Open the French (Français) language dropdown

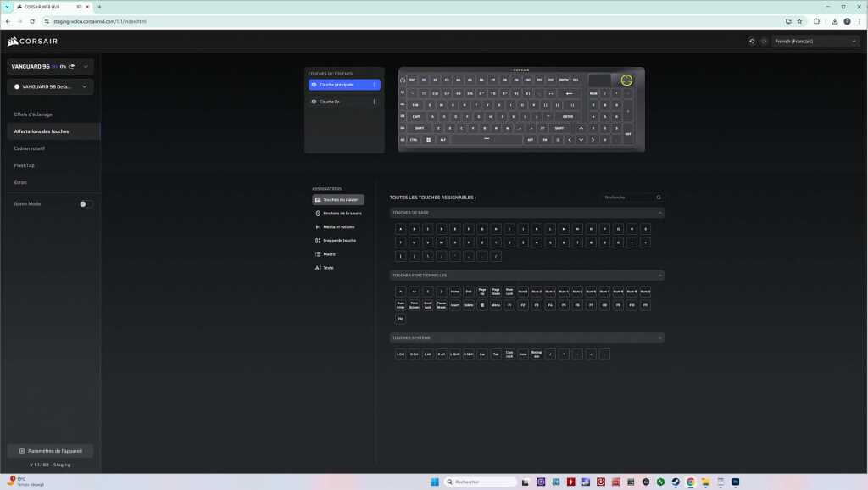click(x=815, y=41)
